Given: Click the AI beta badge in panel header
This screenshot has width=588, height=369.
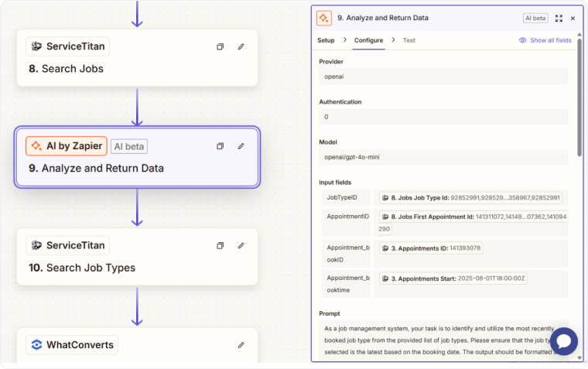Looking at the screenshot, I should [535, 18].
